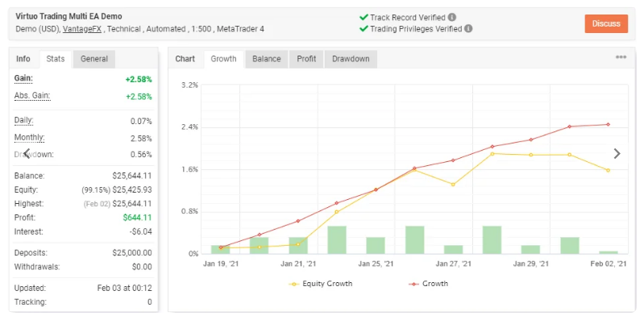Viewport: 644px width, 320px height.
Task: Select the General tab in info panel
Action: (x=94, y=59)
